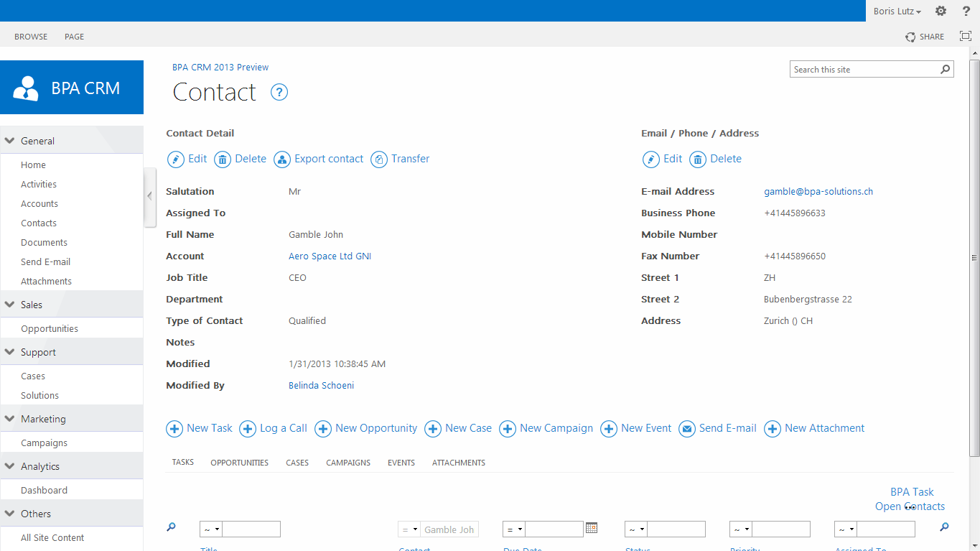Image resolution: width=980 pixels, height=551 pixels.
Task: Collapse the General navigation section
Action: [10, 141]
